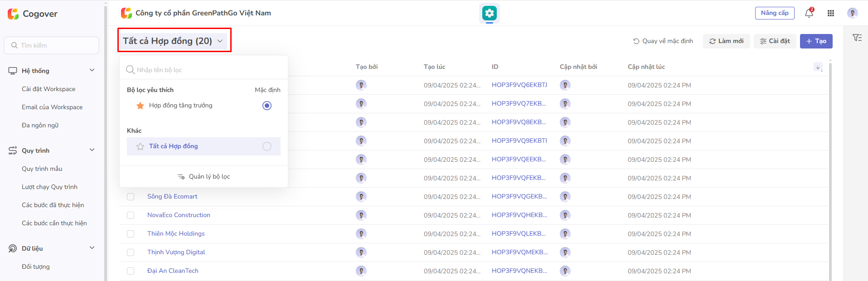Click the Nhập tên bộ lọc search field

[x=204, y=70]
